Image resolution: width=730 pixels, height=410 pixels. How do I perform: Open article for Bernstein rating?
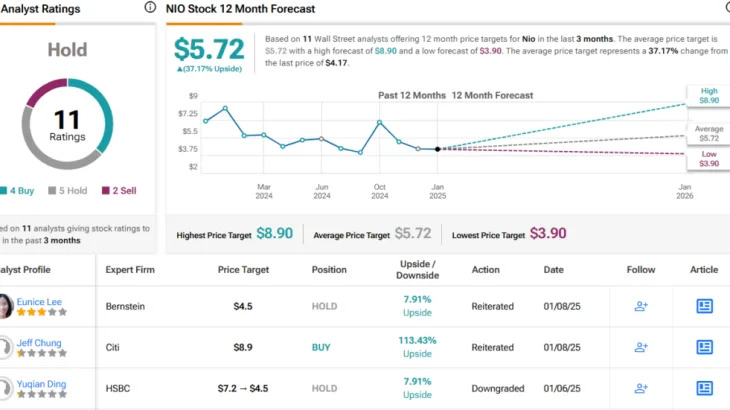704,306
